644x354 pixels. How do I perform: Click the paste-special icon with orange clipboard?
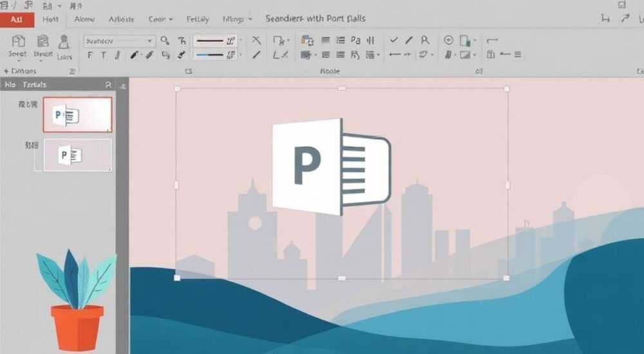click(307, 40)
